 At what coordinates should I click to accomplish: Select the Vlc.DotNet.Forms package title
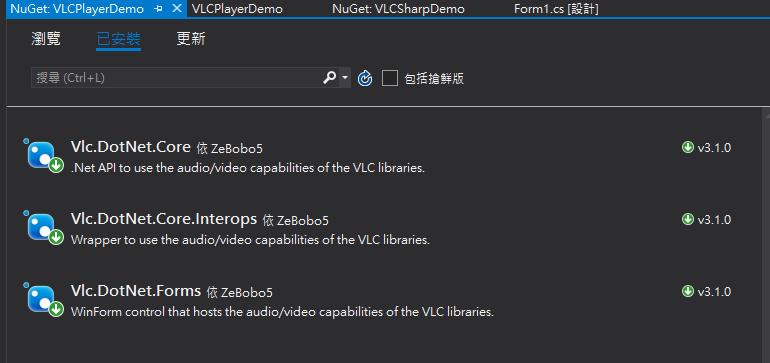(136, 291)
